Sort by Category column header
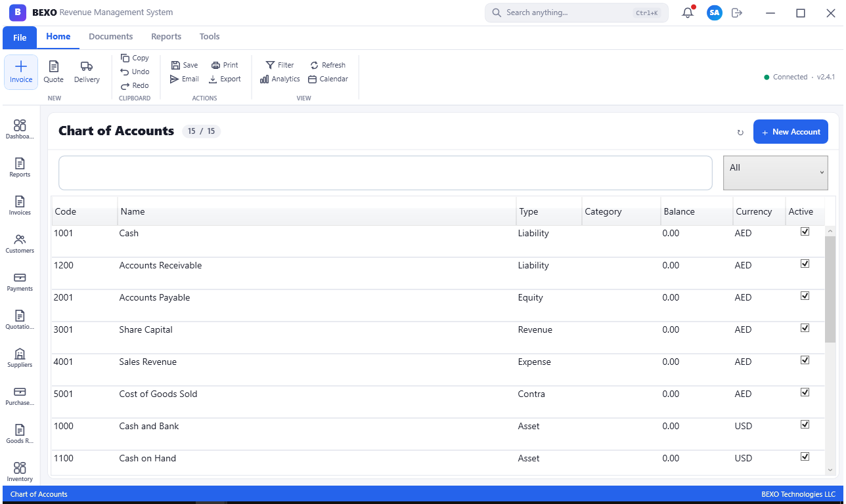The image size is (846, 504). coord(621,211)
